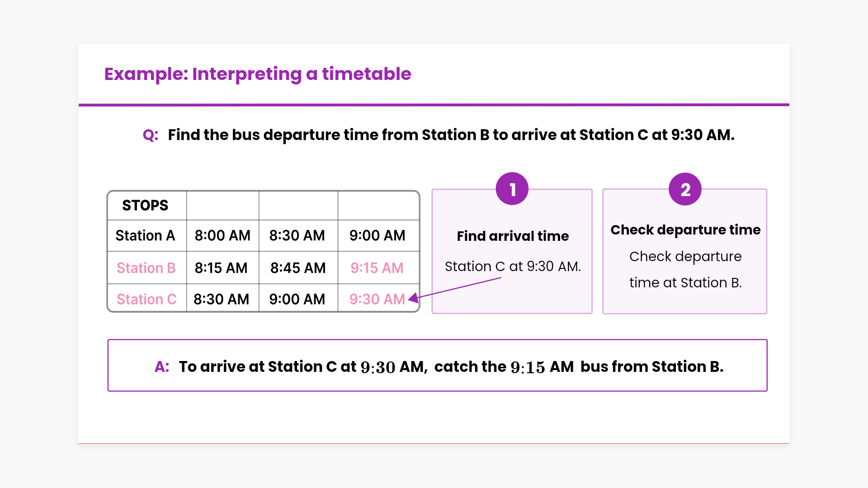Select the pink Station C row label

(146, 299)
